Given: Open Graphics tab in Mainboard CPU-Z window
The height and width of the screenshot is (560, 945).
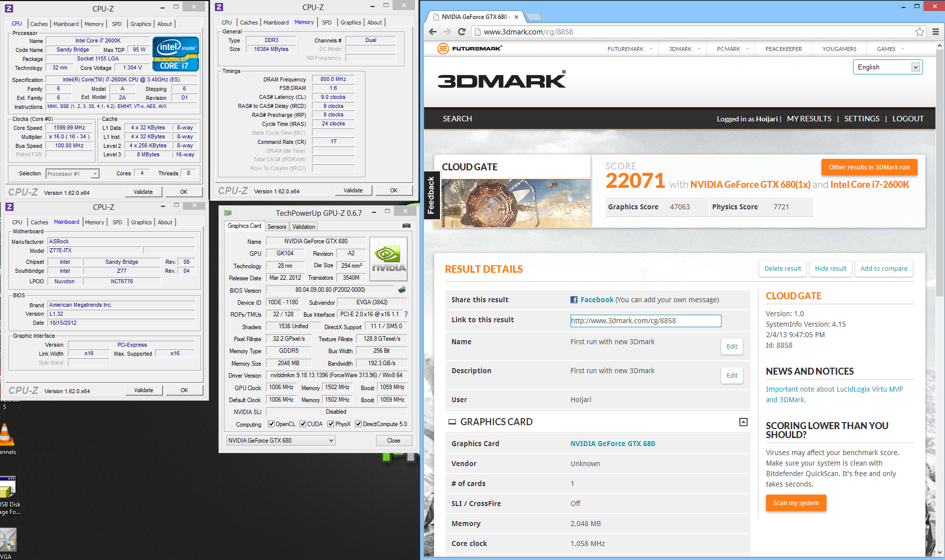Looking at the screenshot, I should (141, 222).
